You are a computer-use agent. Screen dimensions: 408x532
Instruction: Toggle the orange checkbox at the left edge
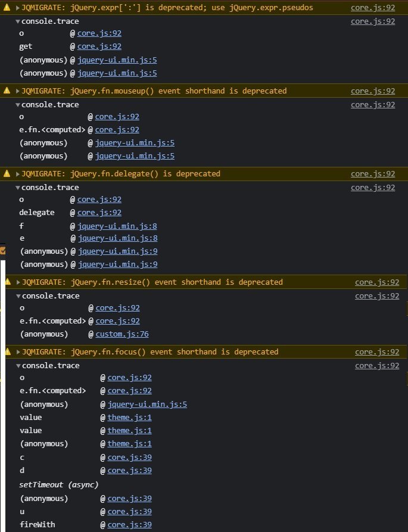click(3, 251)
